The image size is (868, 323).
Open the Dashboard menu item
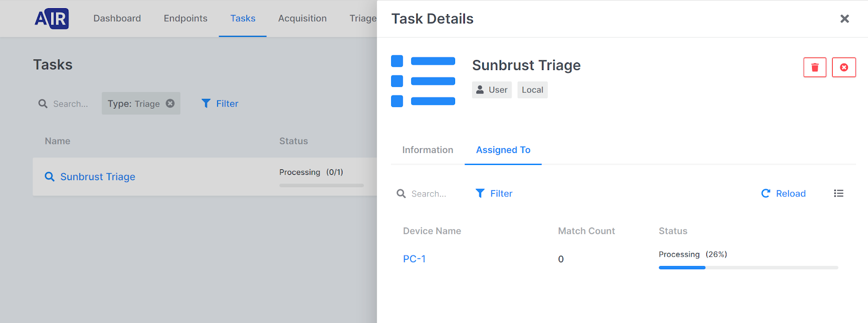click(117, 18)
